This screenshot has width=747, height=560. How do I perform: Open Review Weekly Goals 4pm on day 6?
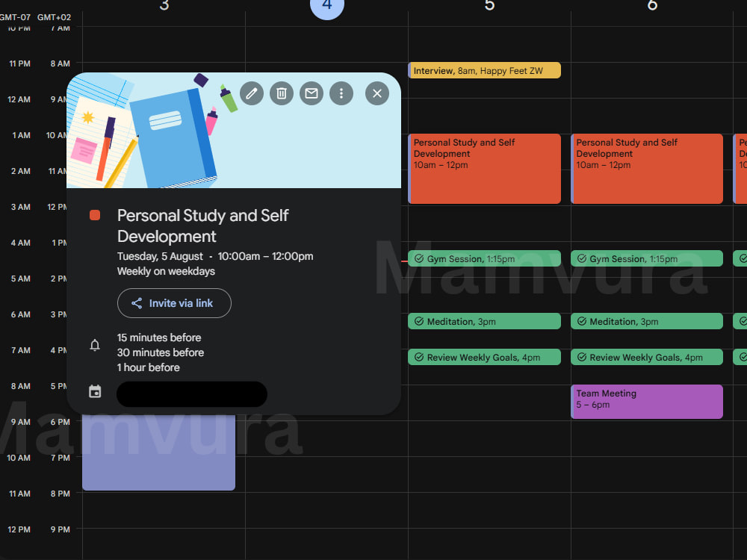pyautogui.click(x=647, y=357)
